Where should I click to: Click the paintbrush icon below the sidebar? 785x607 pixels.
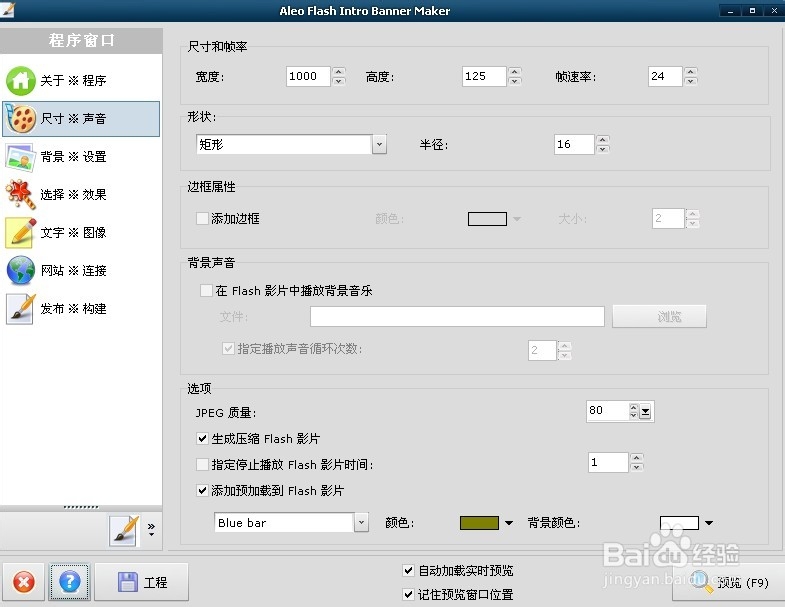(123, 531)
